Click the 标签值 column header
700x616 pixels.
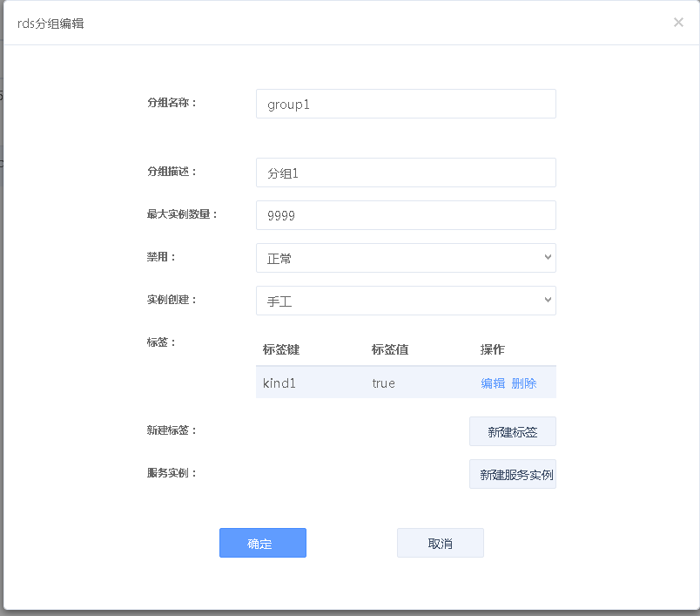(x=390, y=349)
